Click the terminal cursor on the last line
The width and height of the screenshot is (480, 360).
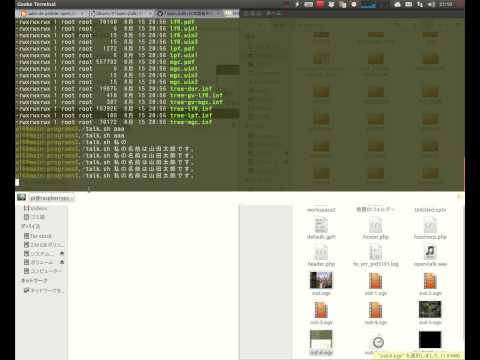tap(17, 182)
